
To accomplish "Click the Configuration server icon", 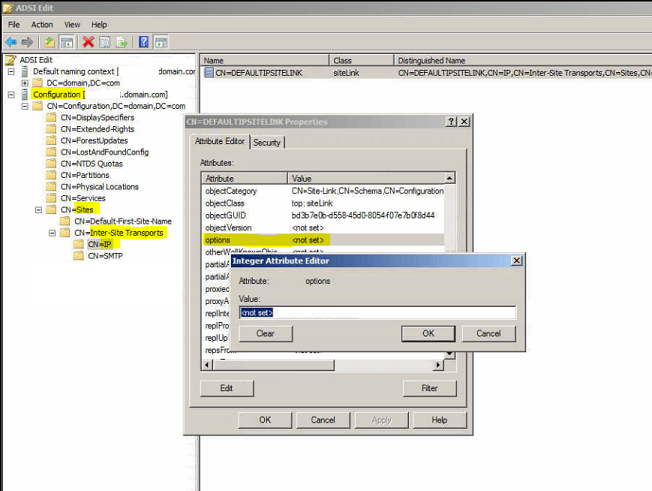I will (x=25, y=94).
